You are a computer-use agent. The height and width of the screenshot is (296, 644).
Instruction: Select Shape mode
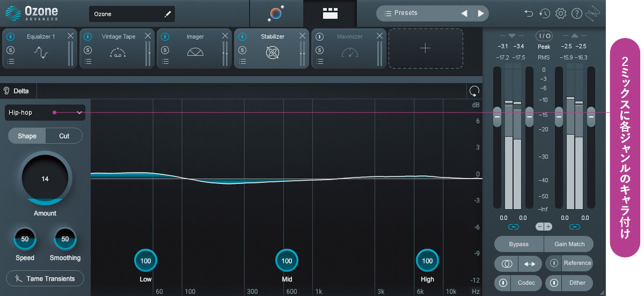(x=27, y=136)
